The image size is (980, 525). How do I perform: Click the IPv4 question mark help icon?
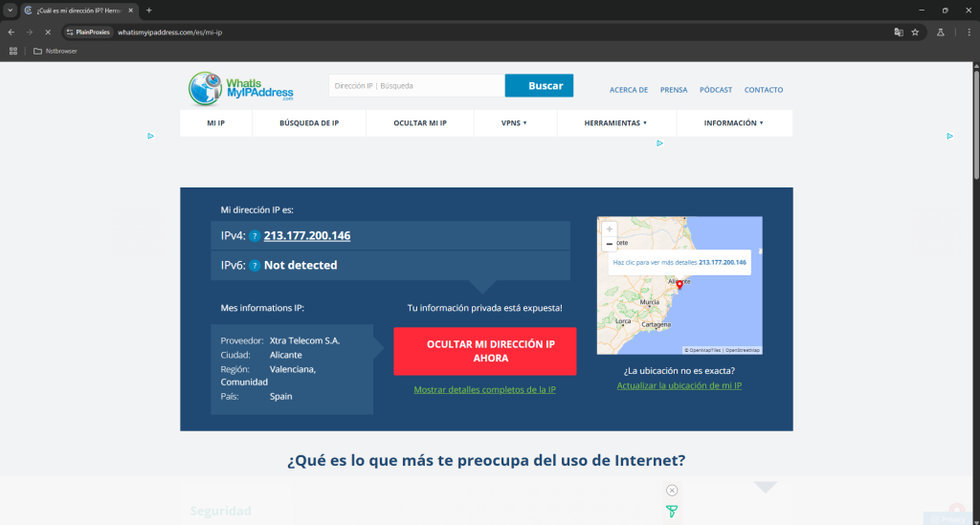click(x=255, y=236)
